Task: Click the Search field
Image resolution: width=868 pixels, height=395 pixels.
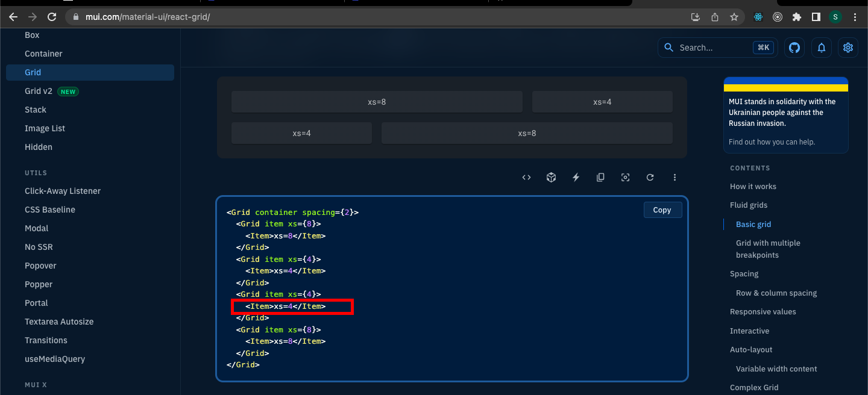Action: coord(711,48)
